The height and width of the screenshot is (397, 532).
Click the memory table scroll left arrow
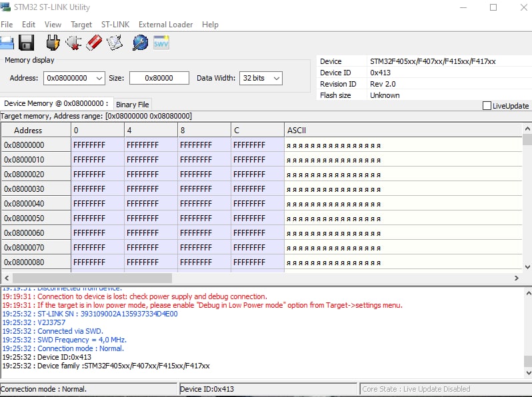tap(7, 278)
